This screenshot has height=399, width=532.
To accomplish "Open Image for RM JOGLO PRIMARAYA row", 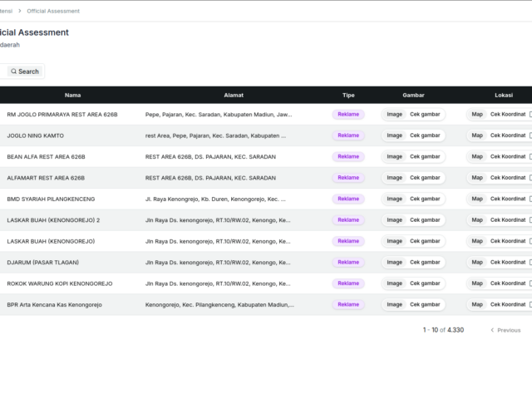I will 394,115.
